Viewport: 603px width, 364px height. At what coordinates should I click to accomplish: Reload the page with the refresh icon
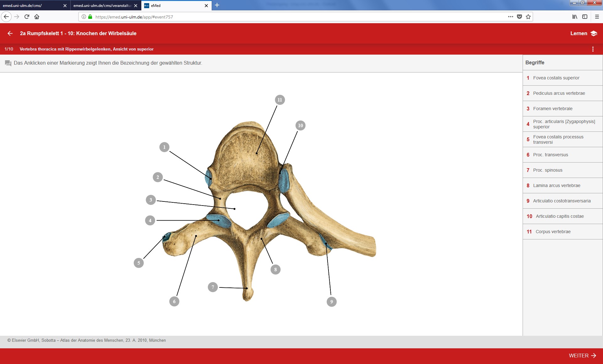pos(27,17)
